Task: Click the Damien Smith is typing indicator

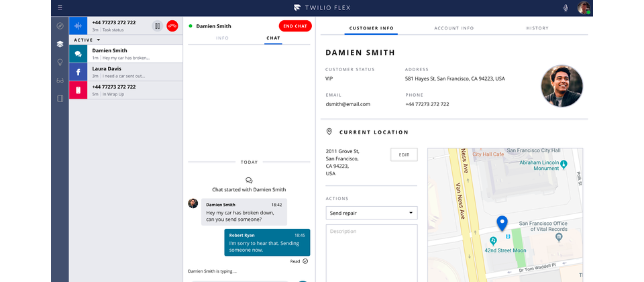Action: point(213,271)
